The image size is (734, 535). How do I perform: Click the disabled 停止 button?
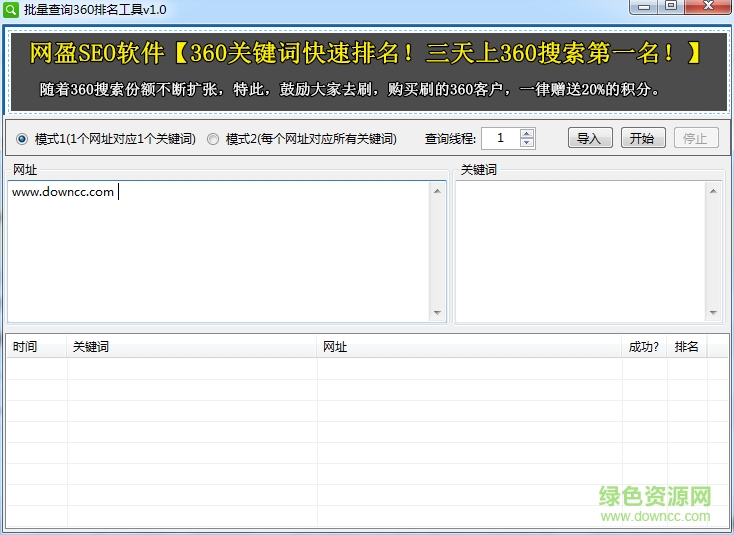[696, 138]
